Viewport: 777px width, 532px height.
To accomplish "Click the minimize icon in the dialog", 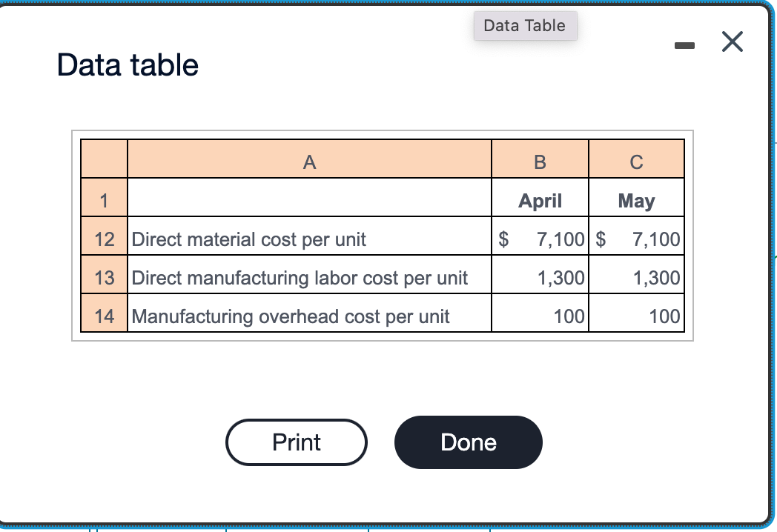I will pyautogui.click(x=685, y=44).
